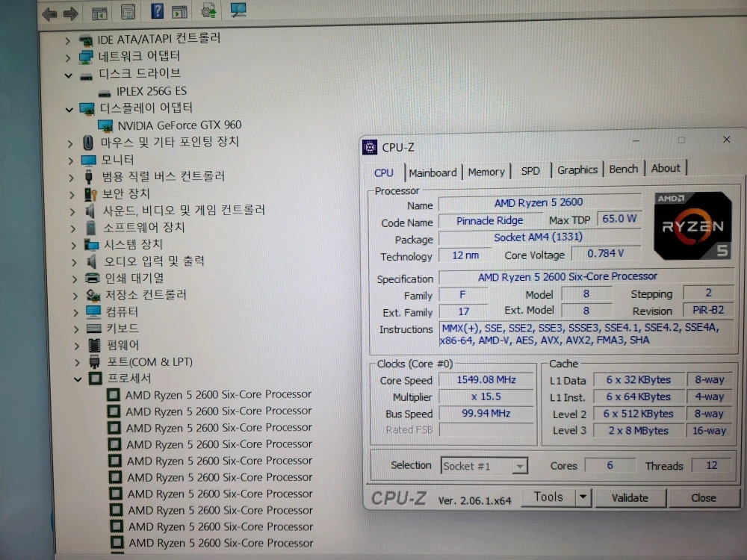Click the IPLEX 256G ES disk icon
The width and height of the screenshot is (747, 560).
(105, 93)
